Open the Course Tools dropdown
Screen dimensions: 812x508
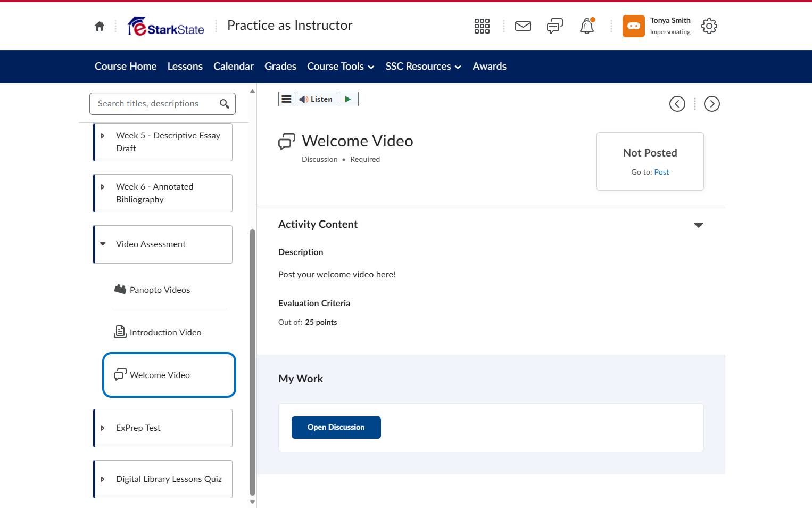341,67
